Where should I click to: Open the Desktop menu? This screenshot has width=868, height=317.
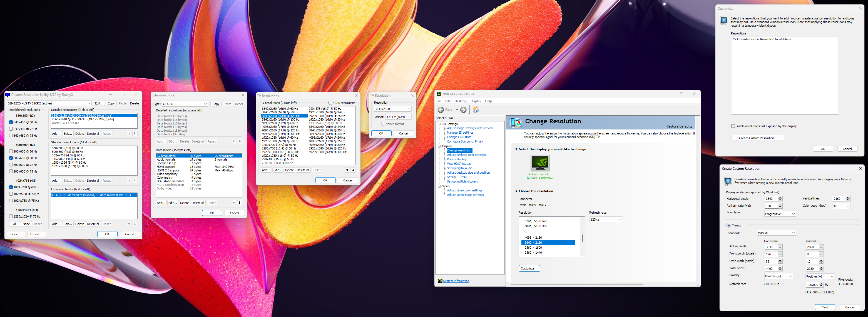point(461,101)
